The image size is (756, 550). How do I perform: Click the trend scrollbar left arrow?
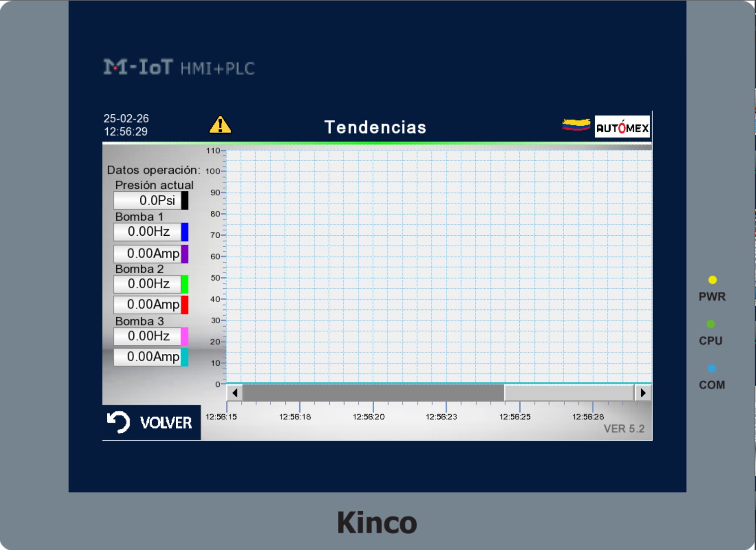(x=235, y=393)
